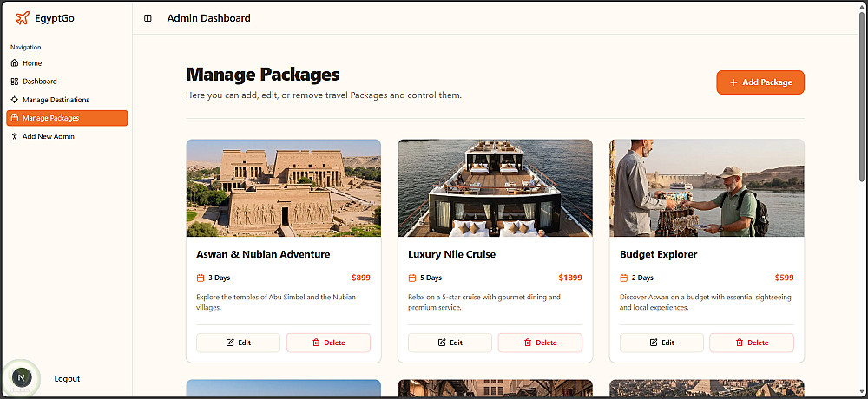The height and width of the screenshot is (399, 868).
Task: Click the Dashboard grid icon
Action: [x=15, y=82]
